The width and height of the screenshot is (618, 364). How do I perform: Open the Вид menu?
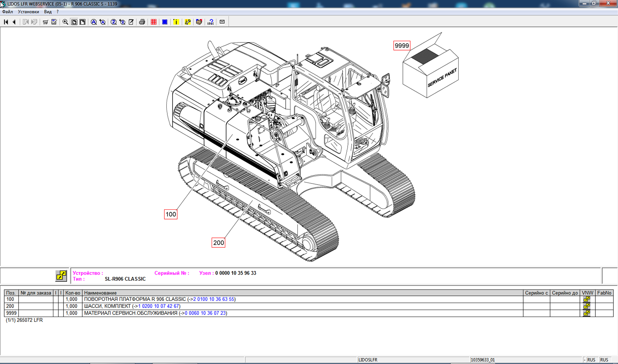coord(48,12)
